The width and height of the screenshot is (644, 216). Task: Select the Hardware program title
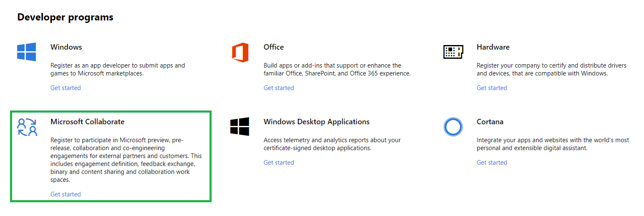coord(493,47)
